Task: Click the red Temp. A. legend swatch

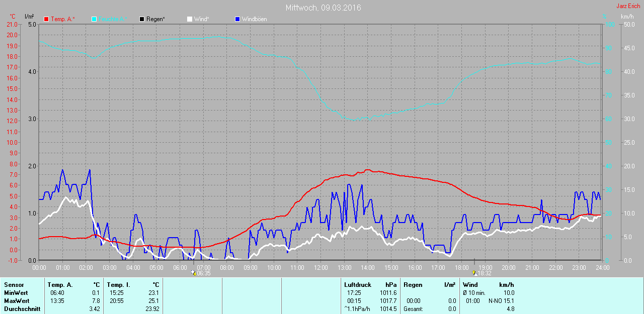Action: 46,19
